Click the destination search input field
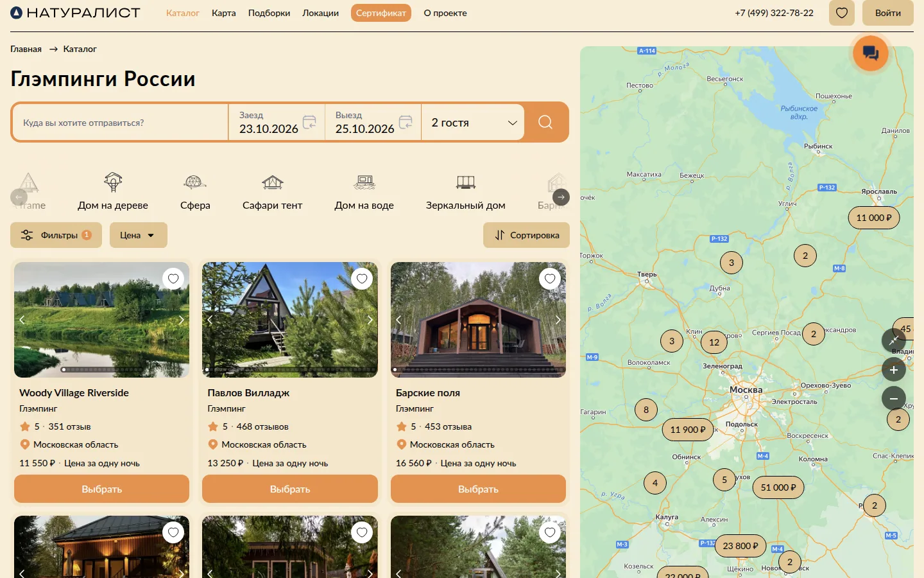 tap(121, 123)
